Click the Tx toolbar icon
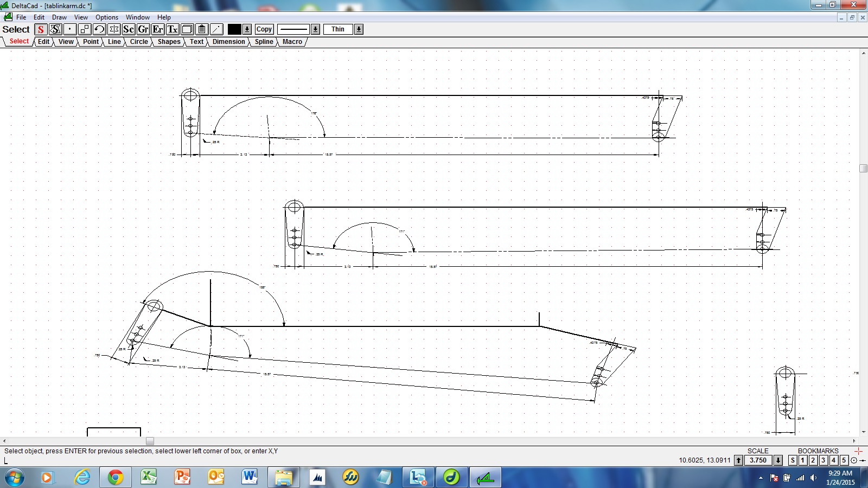This screenshot has height=488, width=868. pyautogui.click(x=173, y=29)
